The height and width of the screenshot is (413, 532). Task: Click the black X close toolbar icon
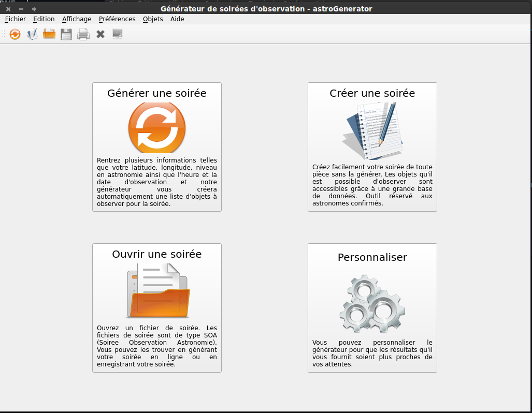tap(100, 35)
